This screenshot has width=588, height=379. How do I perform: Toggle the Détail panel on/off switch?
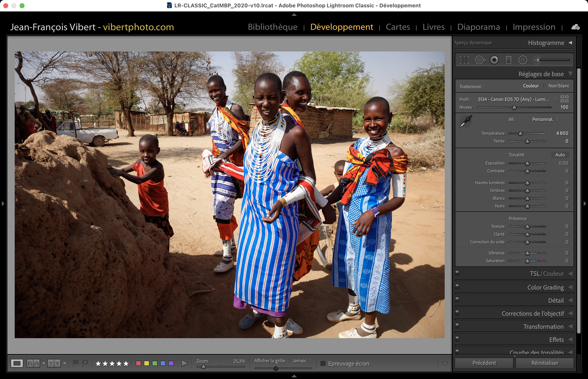457,300
